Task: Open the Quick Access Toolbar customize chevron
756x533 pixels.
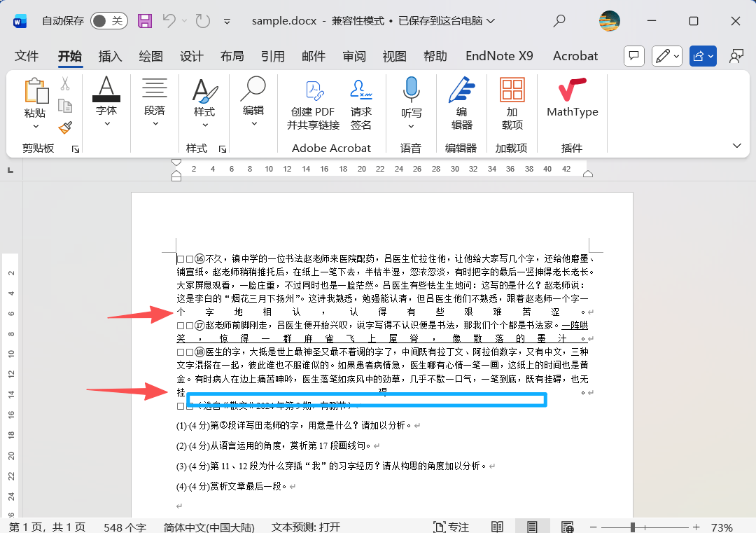Action: point(227,21)
